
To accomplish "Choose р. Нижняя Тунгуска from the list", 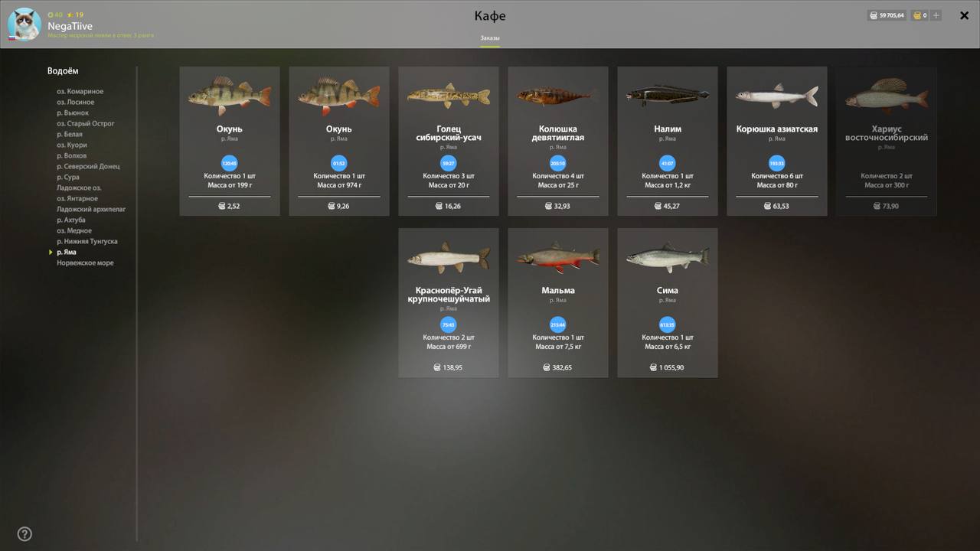I will coord(87,241).
